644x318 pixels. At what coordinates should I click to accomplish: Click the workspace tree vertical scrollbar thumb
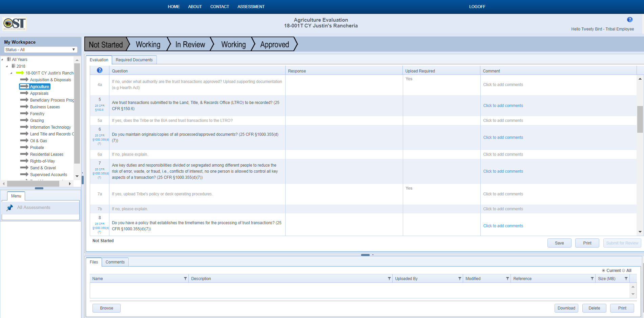tap(77, 113)
